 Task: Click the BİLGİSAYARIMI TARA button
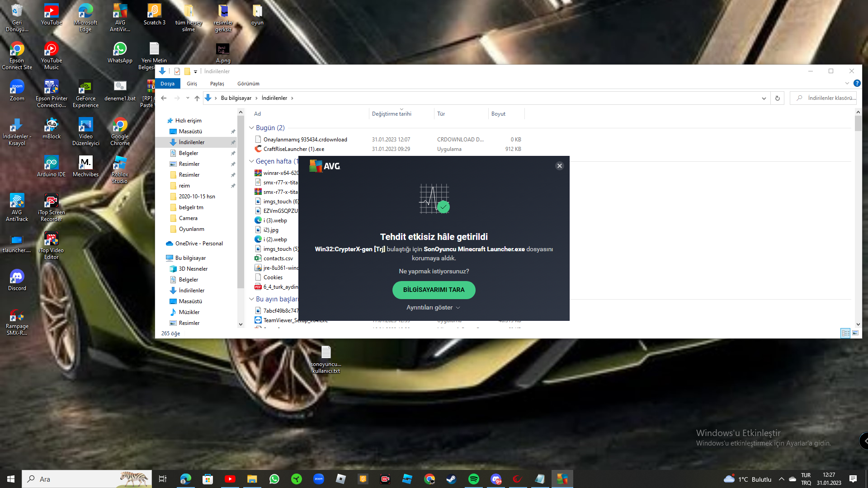coord(434,290)
